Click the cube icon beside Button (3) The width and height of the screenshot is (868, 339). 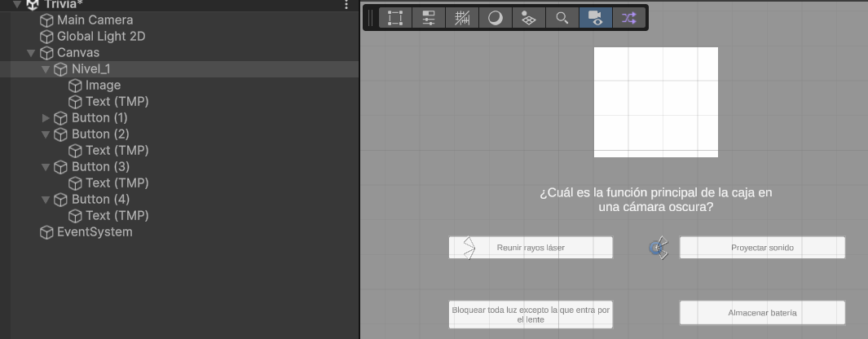click(60, 167)
